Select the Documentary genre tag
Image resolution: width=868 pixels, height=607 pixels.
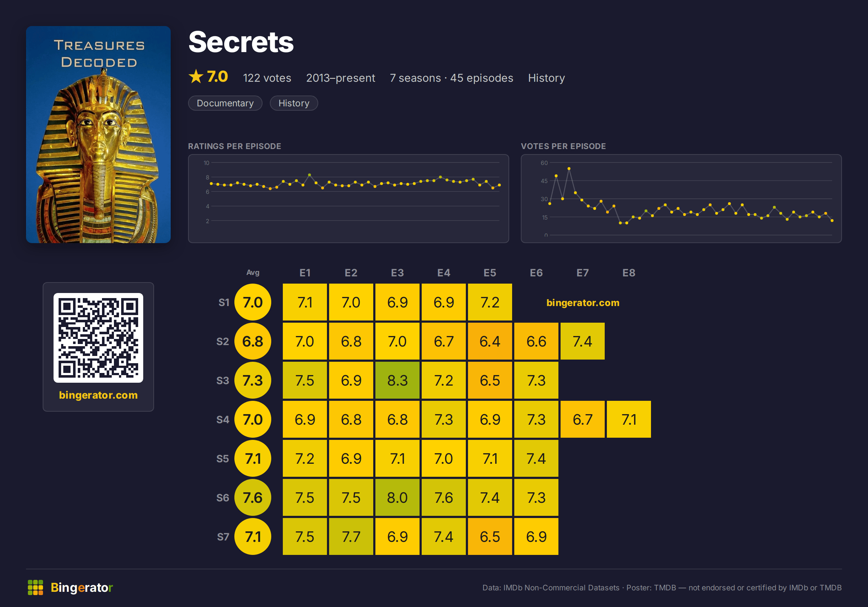pos(225,103)
